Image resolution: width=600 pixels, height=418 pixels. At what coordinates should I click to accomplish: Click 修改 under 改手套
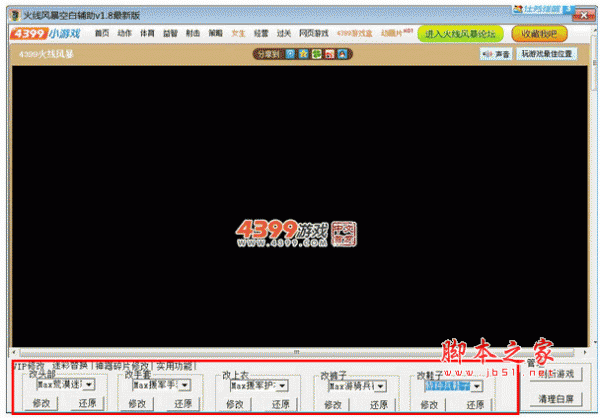137,403
